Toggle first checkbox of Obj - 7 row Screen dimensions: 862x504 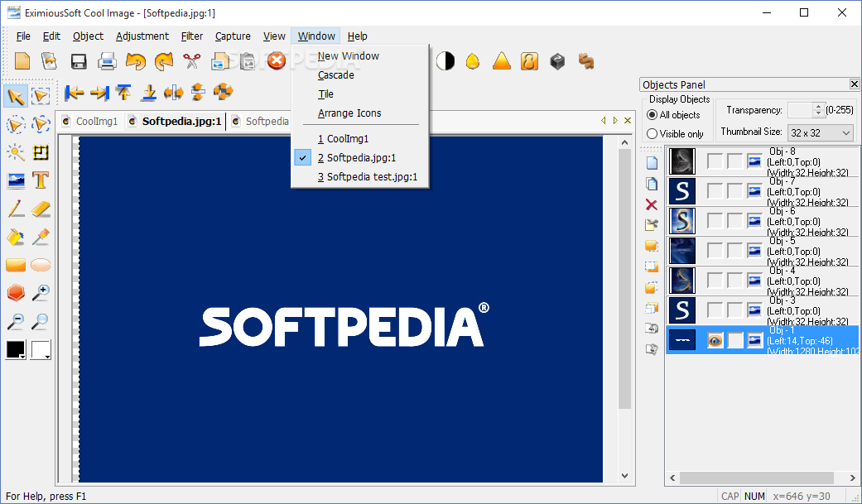[x=715, y=190]
